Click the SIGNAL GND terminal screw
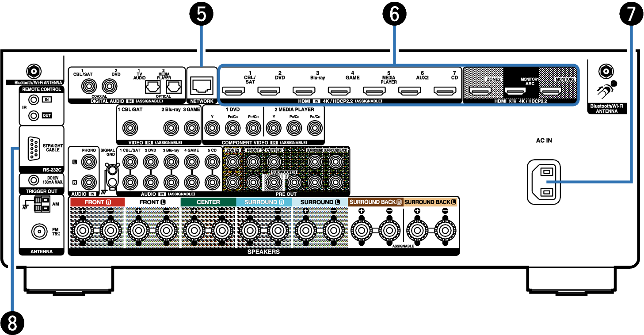Viewport: 644px width, 335px height. [113, 170]
